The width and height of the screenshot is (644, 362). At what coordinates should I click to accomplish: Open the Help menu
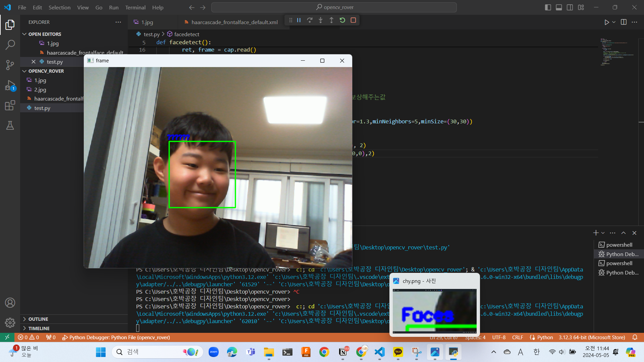pyautogui.click(x=158, y=7)
